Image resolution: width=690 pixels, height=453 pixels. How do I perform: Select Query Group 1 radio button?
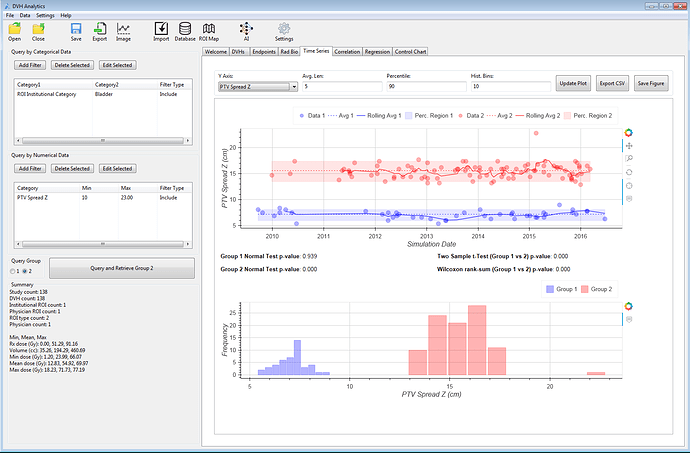(13, 270)
